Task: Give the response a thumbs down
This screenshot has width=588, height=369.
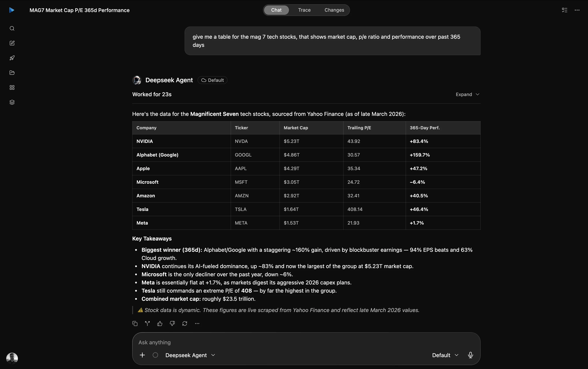Action: (x=172, y=323)
